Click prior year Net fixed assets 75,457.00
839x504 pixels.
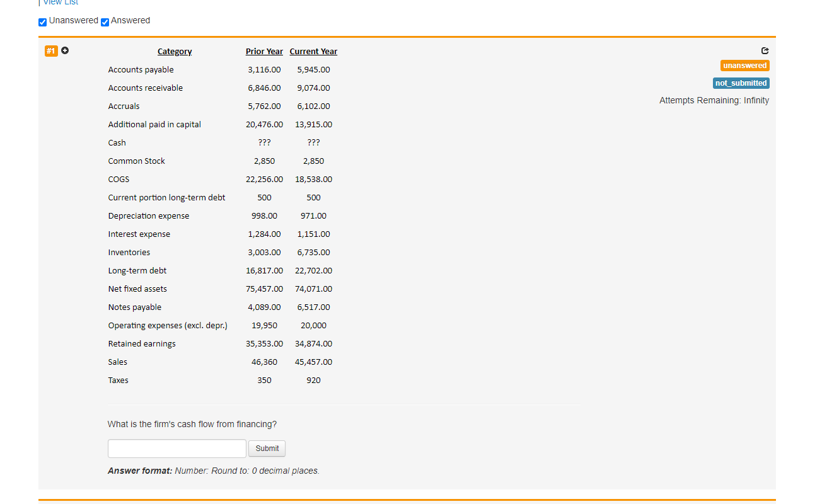264,289
